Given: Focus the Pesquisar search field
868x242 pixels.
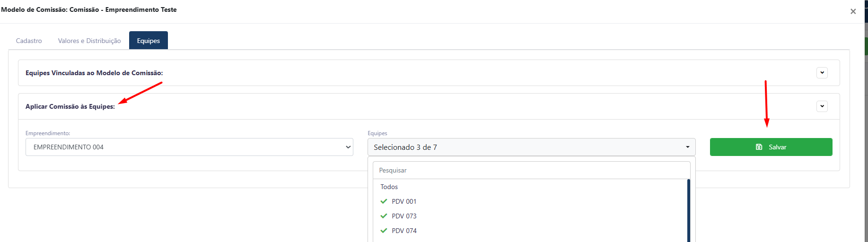Looking at the screenshot, I should click(531, 170).
